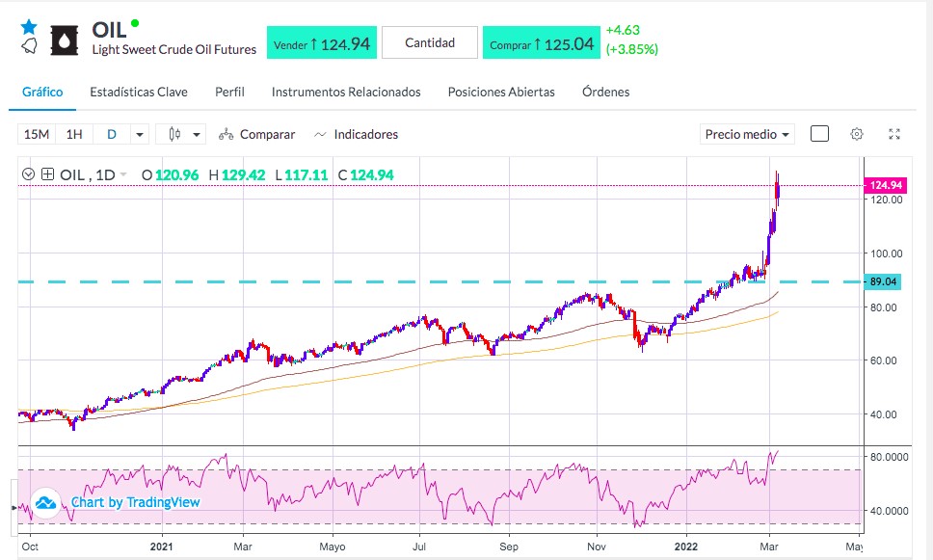This screenshot has height=560, width=933.
Task: Open the Indicadores menu
Action: click(x=356, y=135)
